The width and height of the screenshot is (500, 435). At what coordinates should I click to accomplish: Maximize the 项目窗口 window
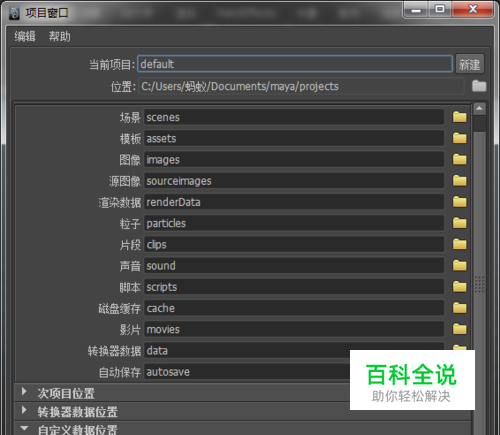point(440,10)
